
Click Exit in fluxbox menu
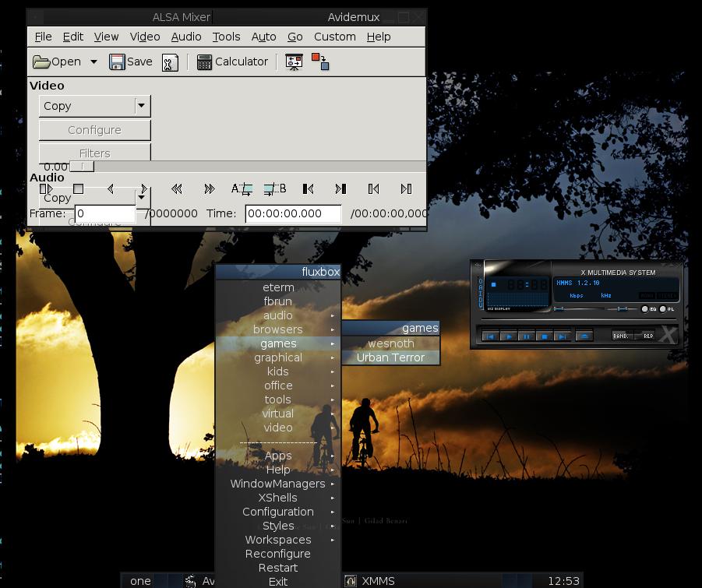278,582
